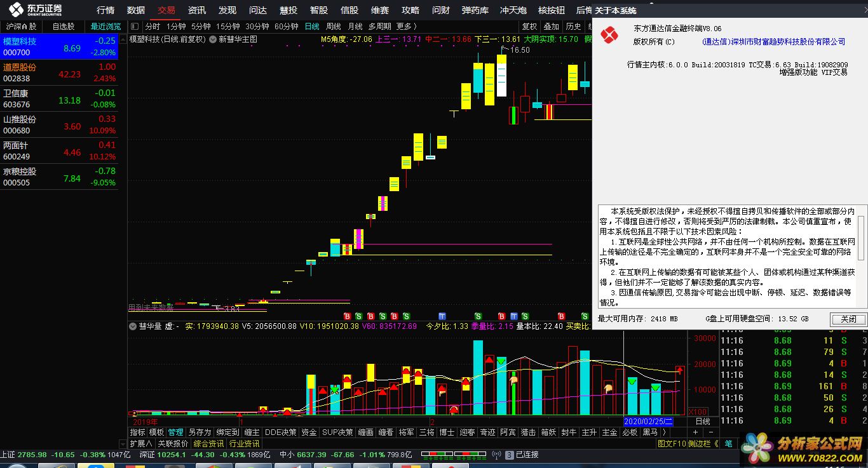This screenshot has height=468, width=868.
Task: Select the 指标 bottom tab
Action: tap(138, 432)
